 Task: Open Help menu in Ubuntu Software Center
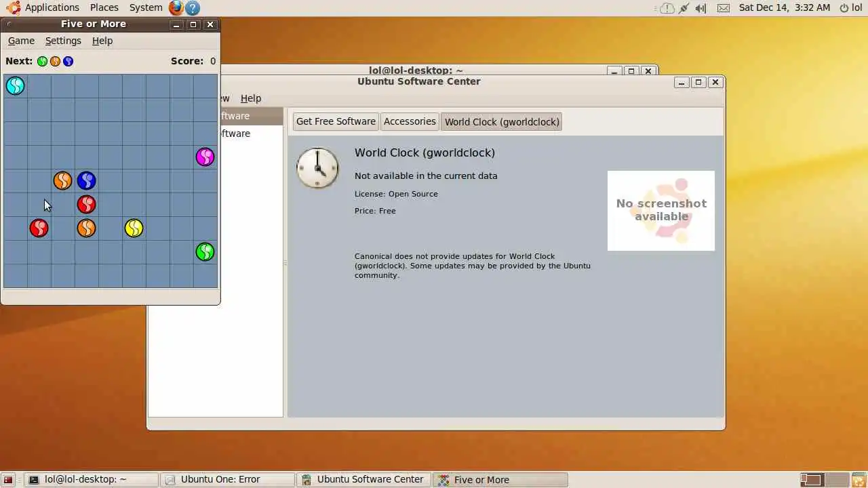251,98
